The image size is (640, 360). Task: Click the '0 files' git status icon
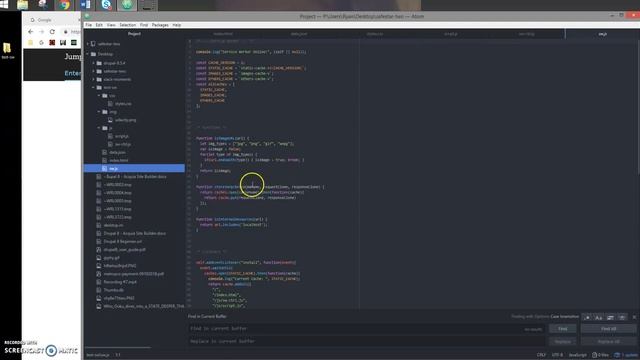[x=600, y=355]
